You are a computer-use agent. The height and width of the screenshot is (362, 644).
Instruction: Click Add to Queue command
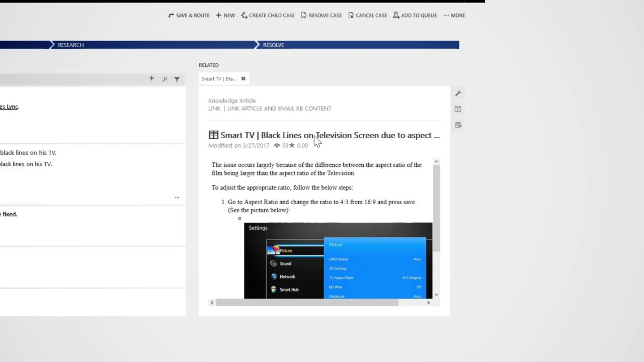click(415, 15)
